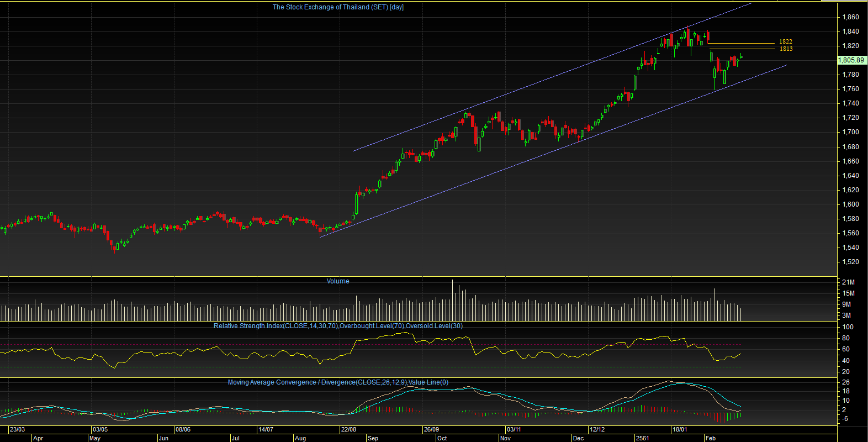Screen dimensions: 868x442
Task: Click the 1,520 price axis label
Action: tap(850, 262)
